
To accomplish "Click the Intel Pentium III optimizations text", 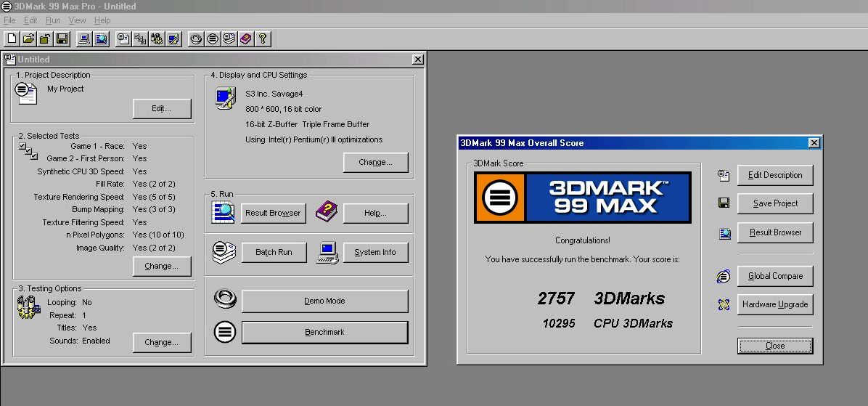I will click(x=314, y=139).
